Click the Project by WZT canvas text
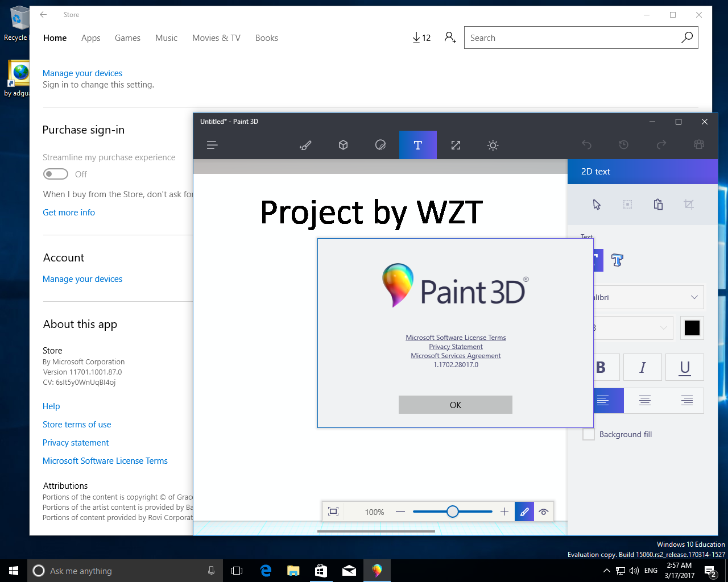Viewport: 728px width, 582px height. [371, 213]
